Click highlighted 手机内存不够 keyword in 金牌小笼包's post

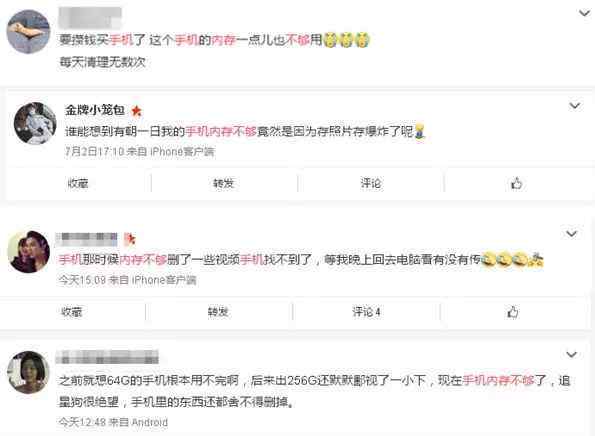[221, 131]
